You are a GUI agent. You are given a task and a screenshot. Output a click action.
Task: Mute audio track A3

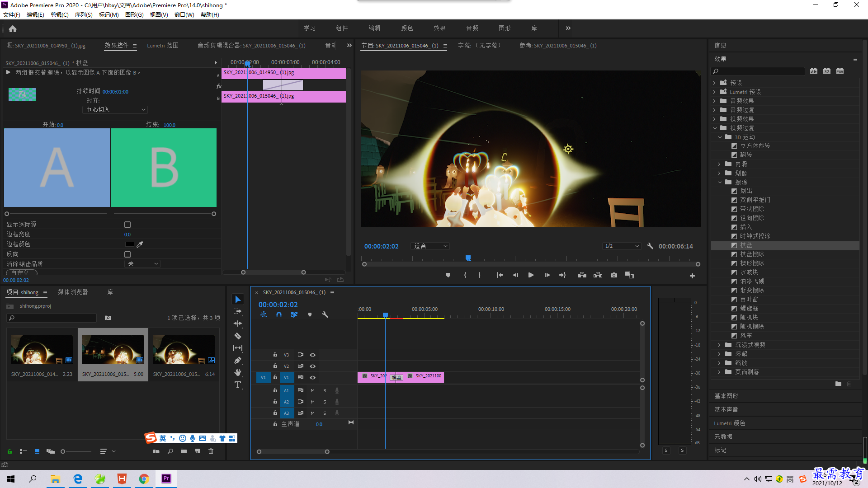point(312,413)
